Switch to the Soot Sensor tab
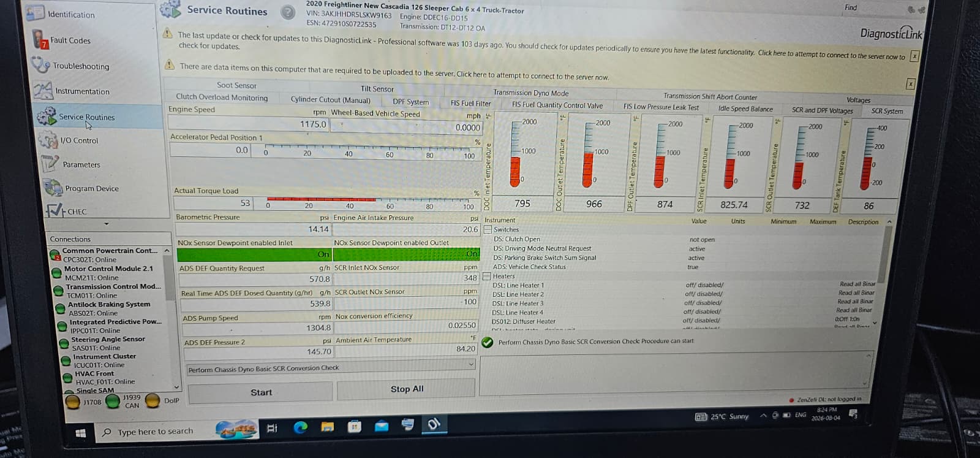 click(236, 85)
